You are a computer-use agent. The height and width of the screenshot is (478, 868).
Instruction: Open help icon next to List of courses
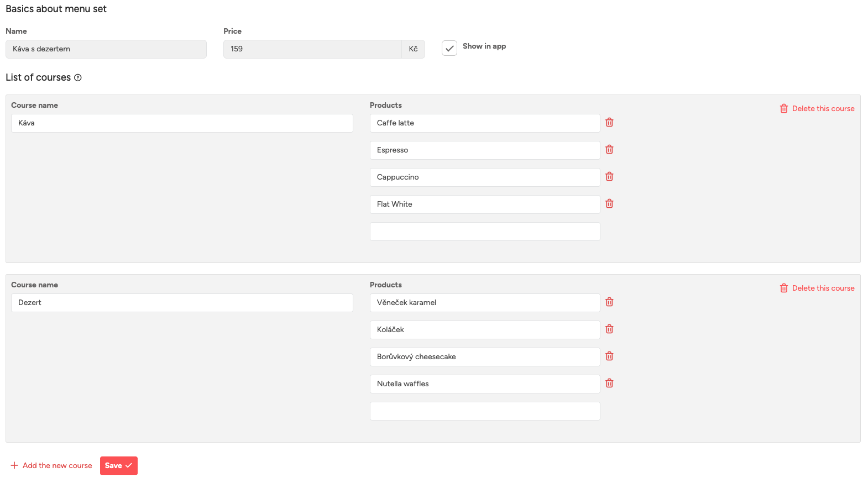[x=78, y=78]
